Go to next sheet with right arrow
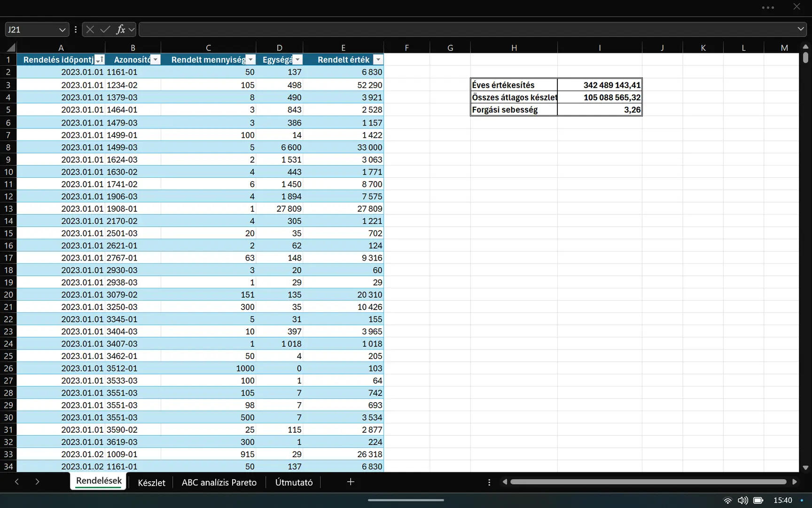This screenshot has width=812, height=508. pyautogui.click(x=37, y=482)
